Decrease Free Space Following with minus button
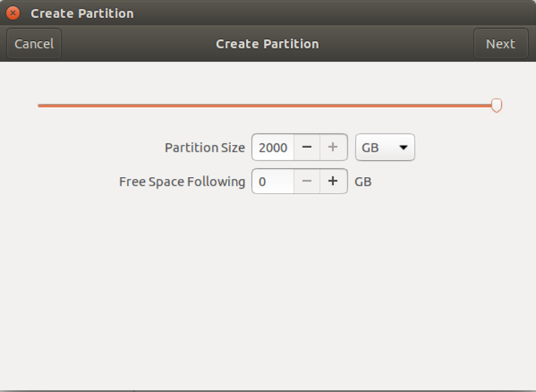Image resolution: width=536 pixels, height=392 pixels. click(x=307, y=182)
